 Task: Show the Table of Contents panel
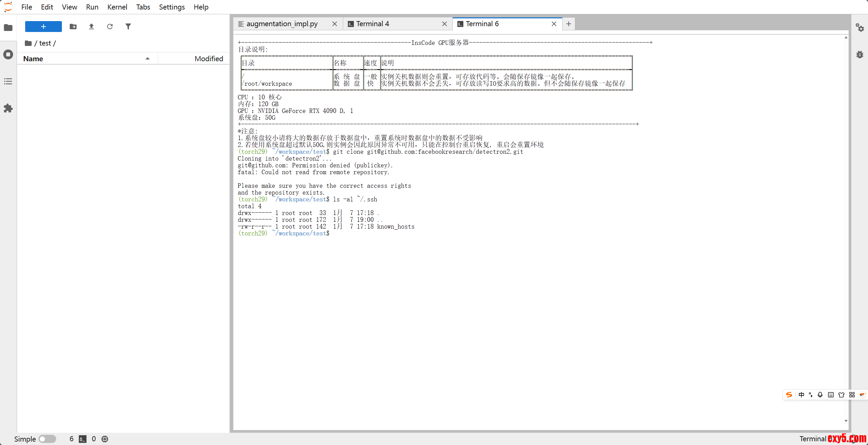click(x=8, y=81)
